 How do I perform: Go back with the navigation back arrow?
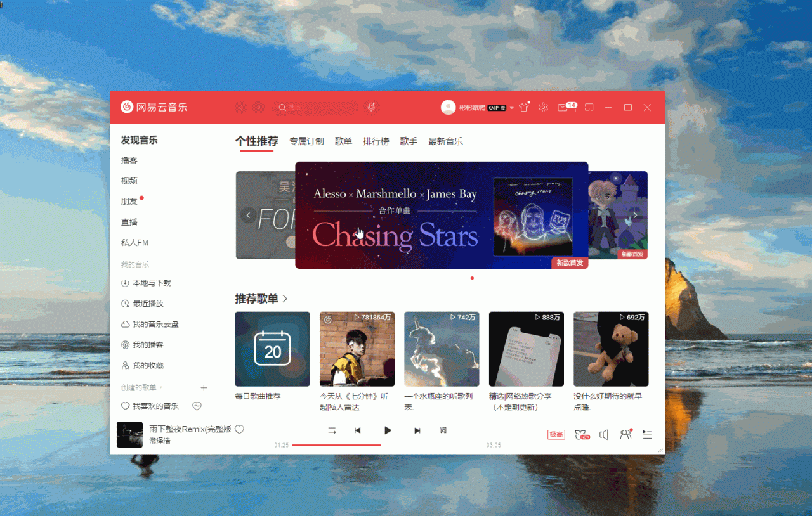click(240, 107)
